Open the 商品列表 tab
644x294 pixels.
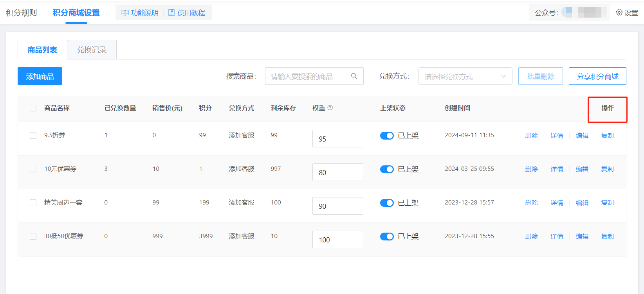pyautogui.click(x=42, y=50)
